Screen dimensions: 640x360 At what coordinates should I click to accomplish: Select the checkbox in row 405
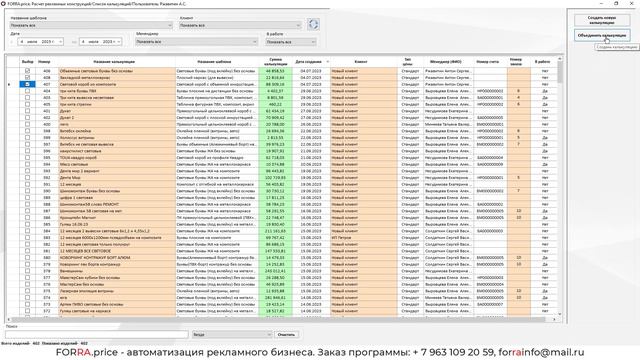(x=27, y=104)
